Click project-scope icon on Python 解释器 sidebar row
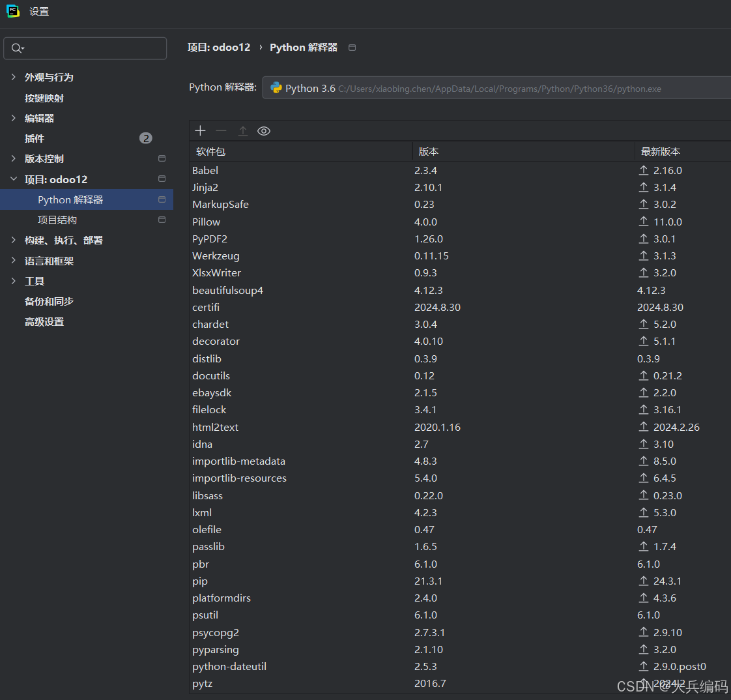This screenshot has width=731, height=700. (162, 199)
